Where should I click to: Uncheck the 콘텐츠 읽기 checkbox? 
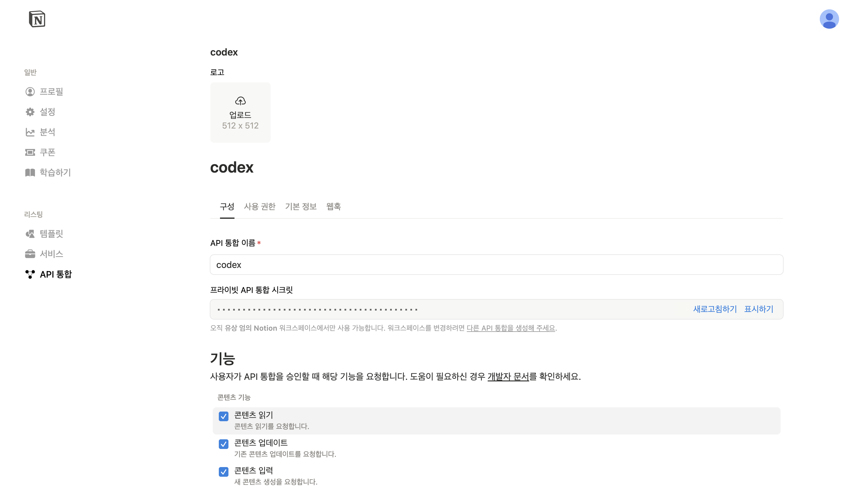click(x=223, y=416)
